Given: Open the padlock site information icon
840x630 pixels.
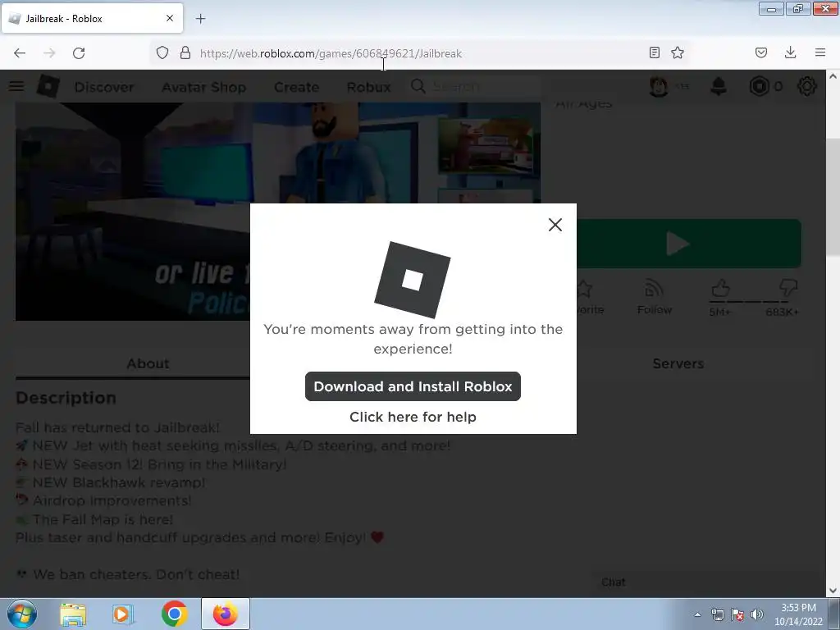Looking at the screenshot, I should 185,52.
